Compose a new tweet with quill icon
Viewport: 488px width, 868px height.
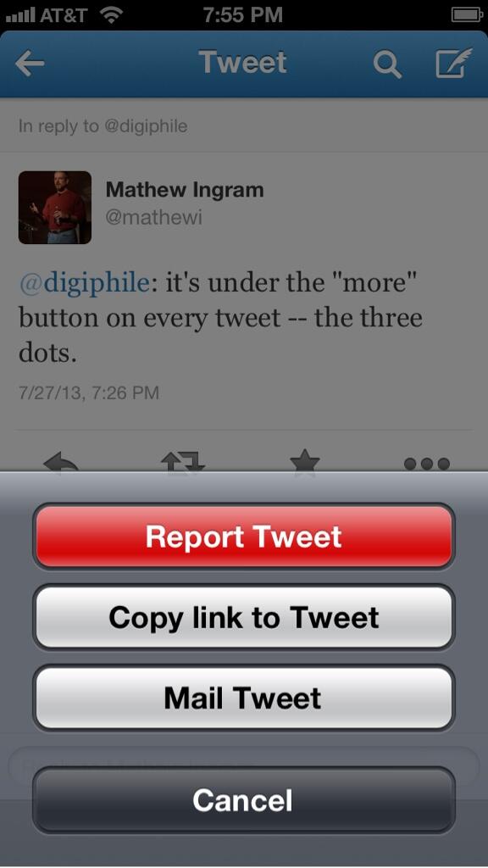point(454,63)
